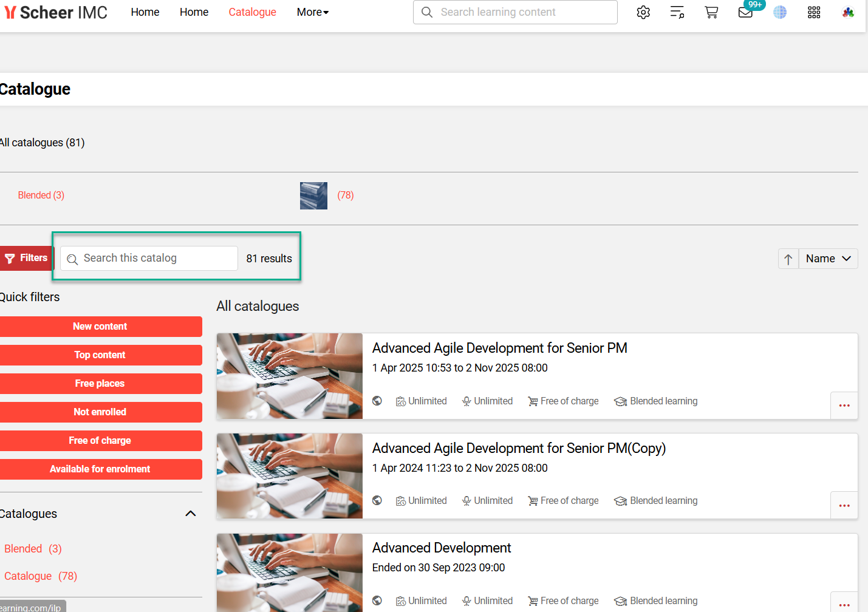Click the list search icon in header
This screenshot has height=612, width=868.
(x=677, y=12)
